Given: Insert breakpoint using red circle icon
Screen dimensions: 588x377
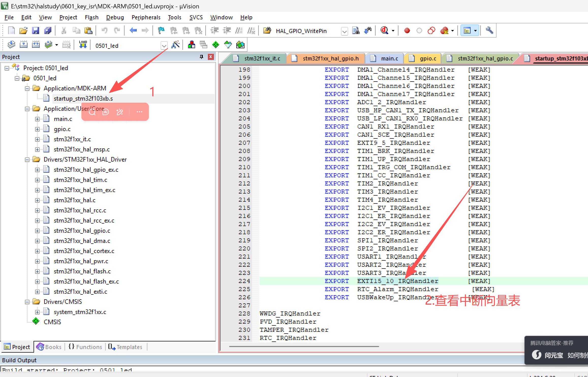Looking at the screenshot, I should click(407, 31).
